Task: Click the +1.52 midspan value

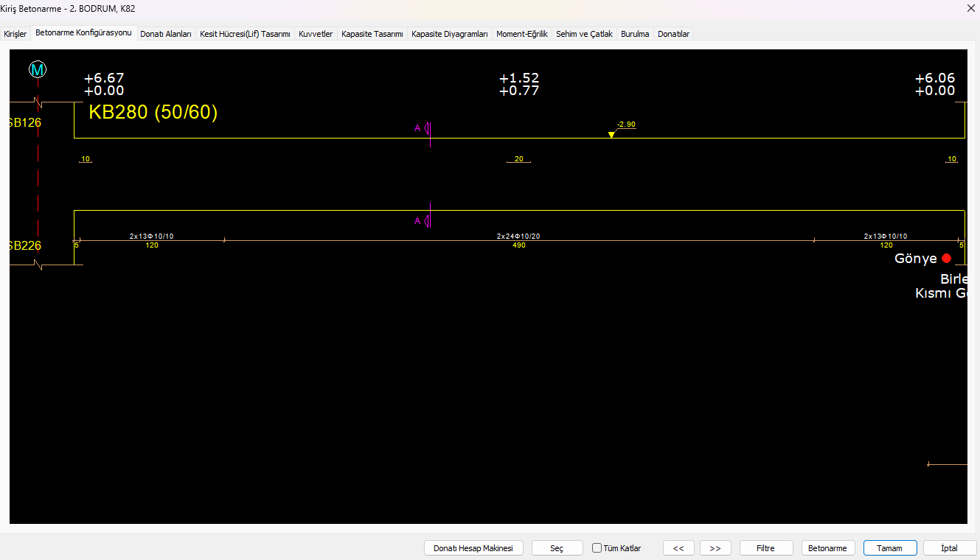Action: click(x=519, y=78)
